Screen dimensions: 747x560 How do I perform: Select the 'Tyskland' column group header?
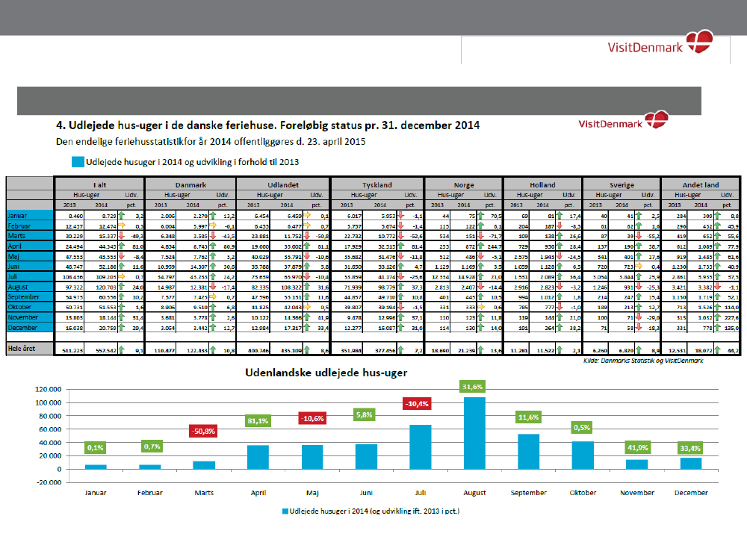[x=376, y=184]
